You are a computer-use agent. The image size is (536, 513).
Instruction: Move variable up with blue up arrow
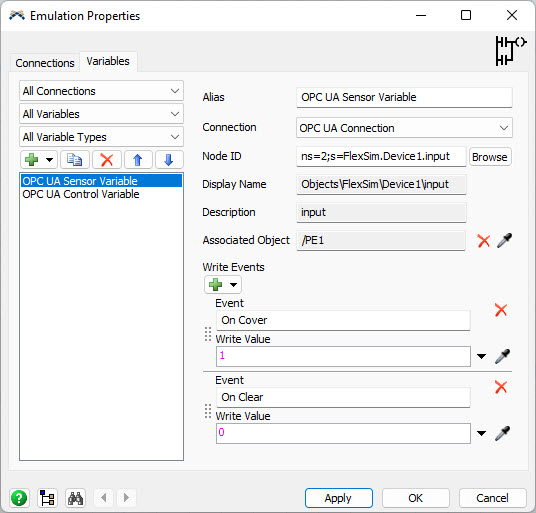(138, 160)
